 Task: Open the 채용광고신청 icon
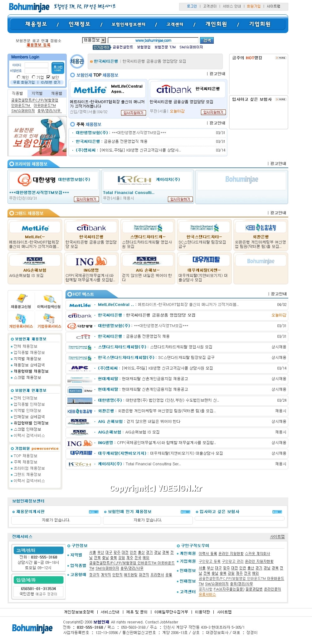(x=21, y=301)
